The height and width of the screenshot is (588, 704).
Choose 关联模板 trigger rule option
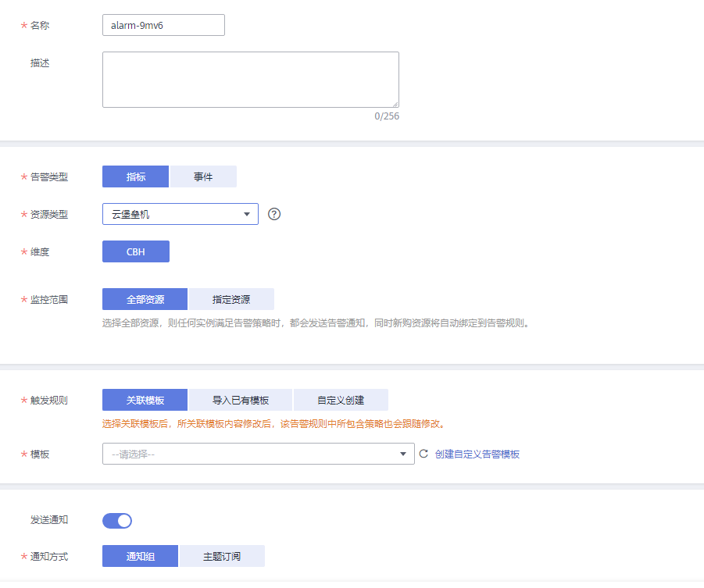(x=145, y=400)
